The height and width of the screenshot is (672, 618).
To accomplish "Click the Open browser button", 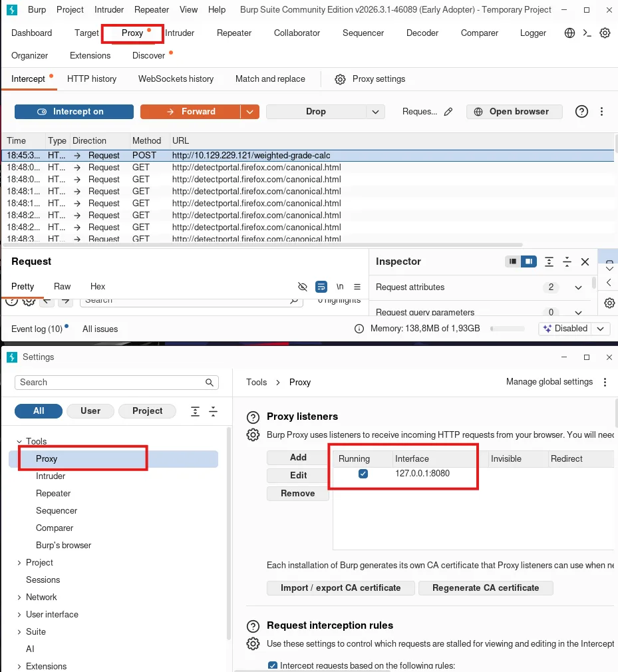I will pos(514,112).
